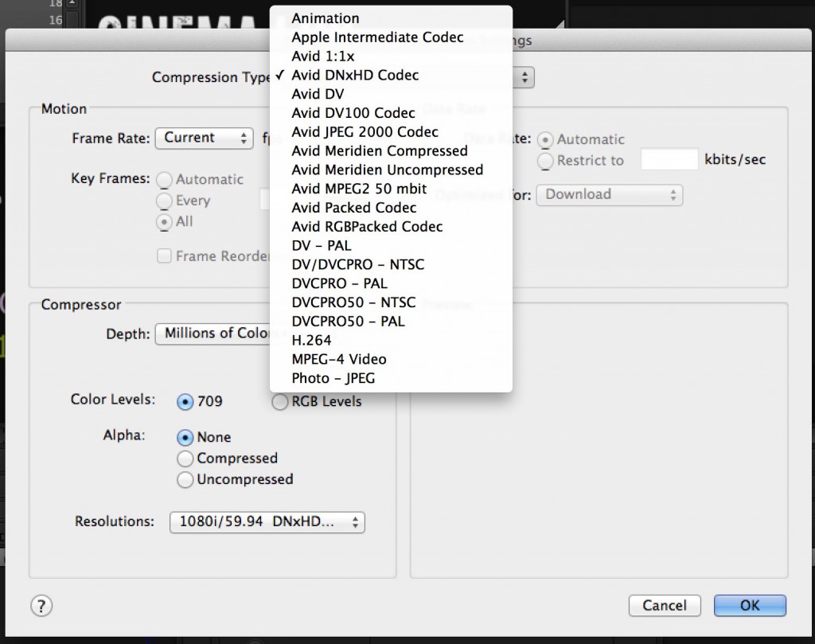
Task: Select MPEG-4 Video codec
Action: pyautogui.click(x=391, y=359)
